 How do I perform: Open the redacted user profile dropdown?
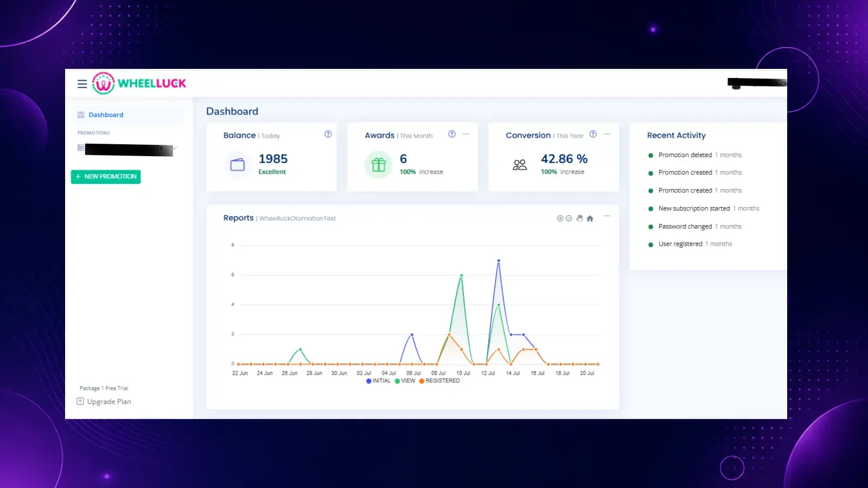[x=757, y=84]
